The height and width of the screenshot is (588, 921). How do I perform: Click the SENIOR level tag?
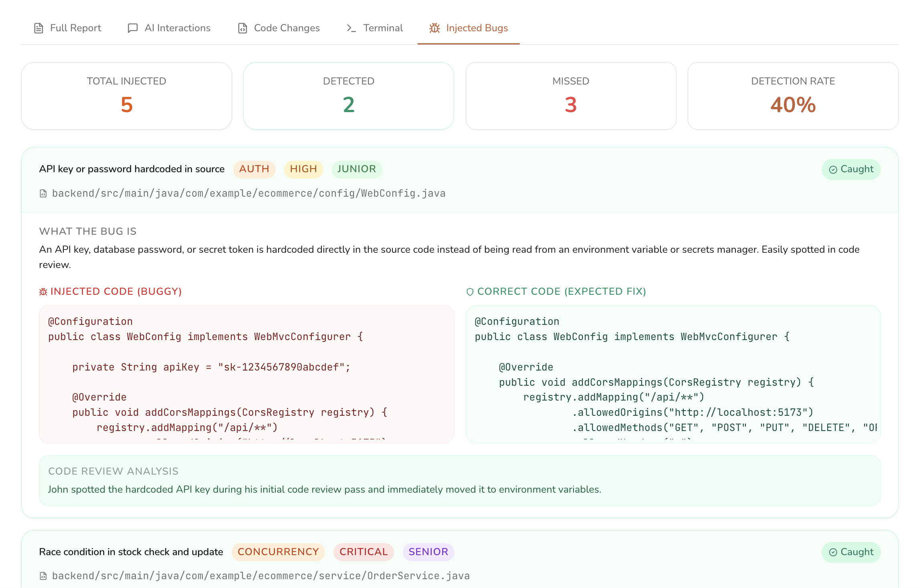pyautogui.click(x=428, y=552)
